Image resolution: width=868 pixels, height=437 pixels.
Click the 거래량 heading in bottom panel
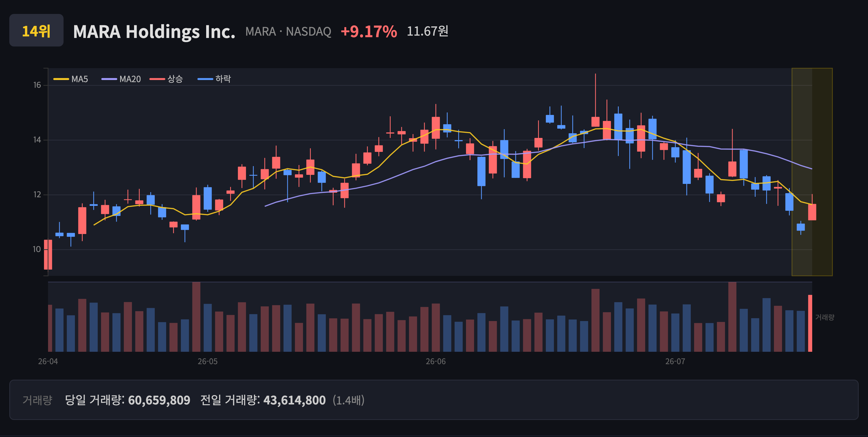37,400
